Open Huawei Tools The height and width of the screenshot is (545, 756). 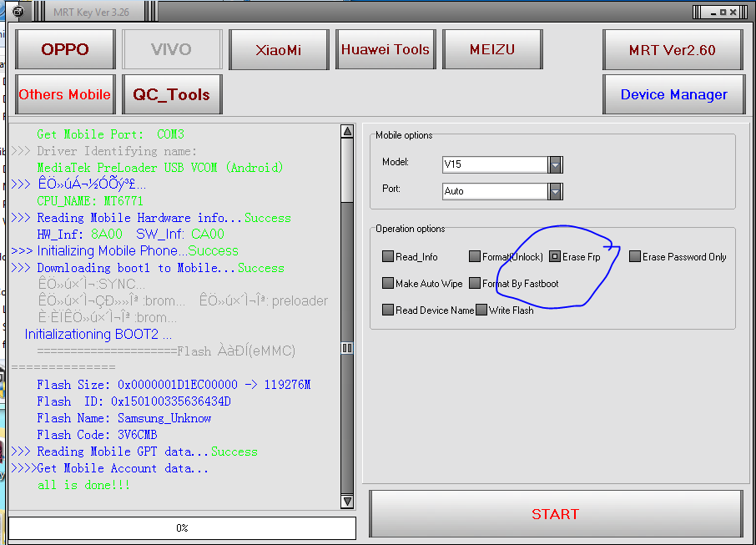tap(386, 49)
